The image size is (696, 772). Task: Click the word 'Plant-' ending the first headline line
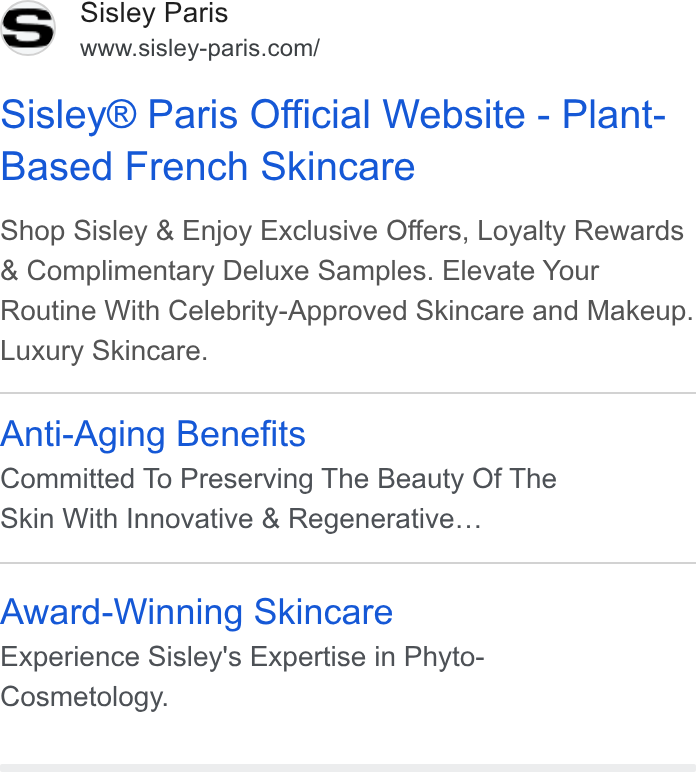point(614,114)
